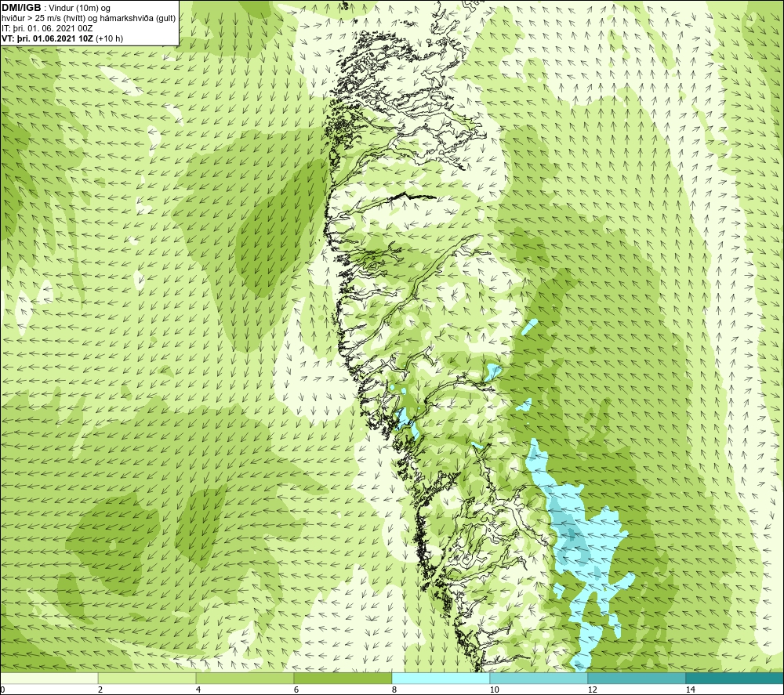Click the legend scale label '2'

point(100,690)
